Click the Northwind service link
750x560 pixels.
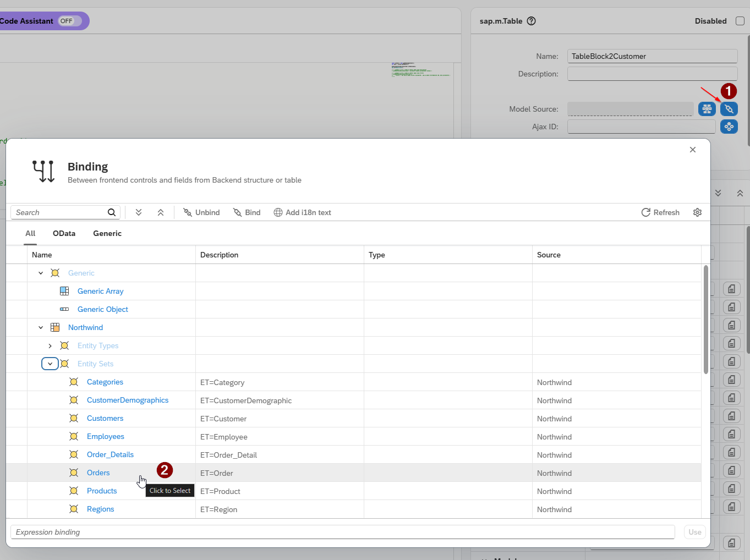pos(85,327)
